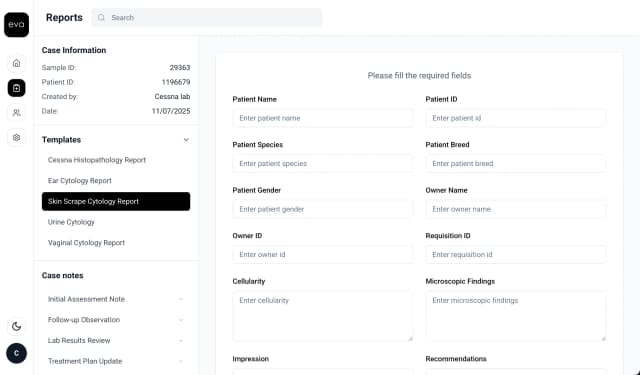The height and width of the screenshot is (375, 640).
Task: Click the Lab Results Review label
Action: point(79,341)
